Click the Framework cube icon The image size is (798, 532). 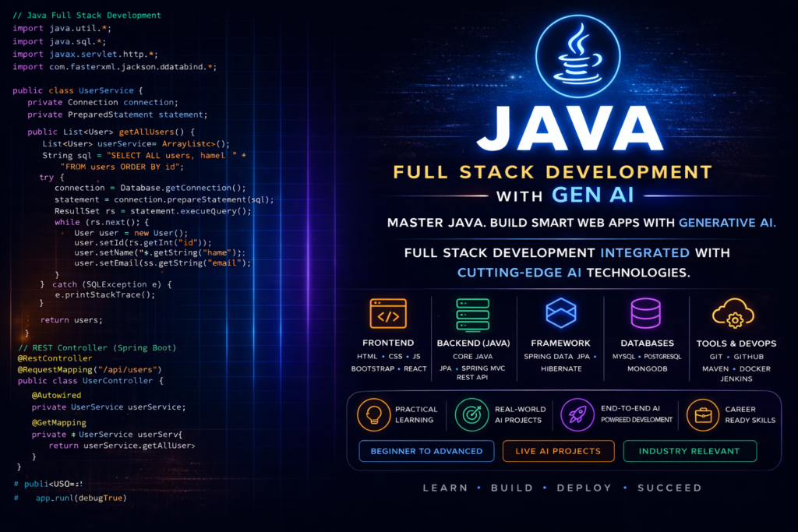pos(560,313)
